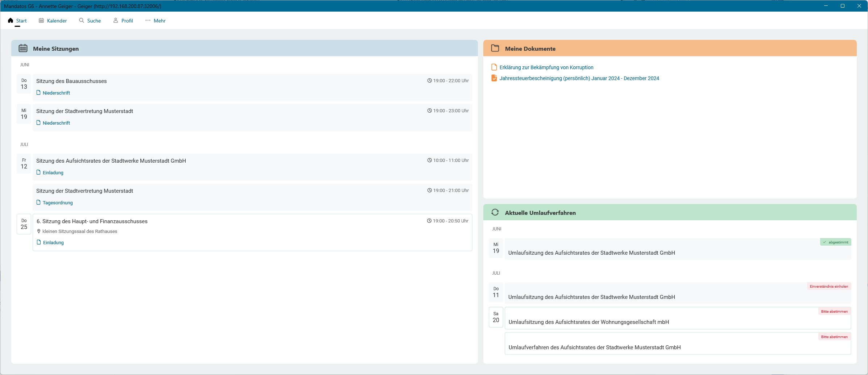Click Einladung file icon under Haupt- und Finanzausschuss
Image resolution: width=868 pixels, height=375 pixels.
click(39, 242)
